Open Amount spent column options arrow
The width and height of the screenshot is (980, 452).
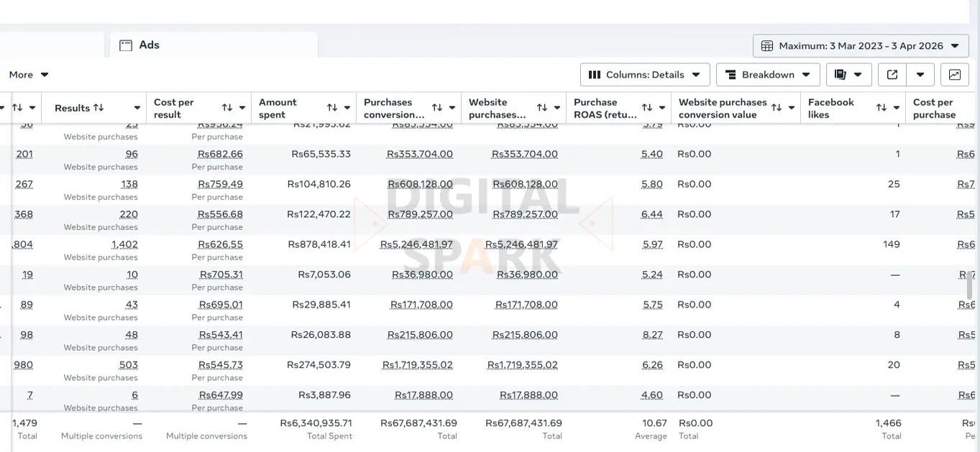click(347, 108)
